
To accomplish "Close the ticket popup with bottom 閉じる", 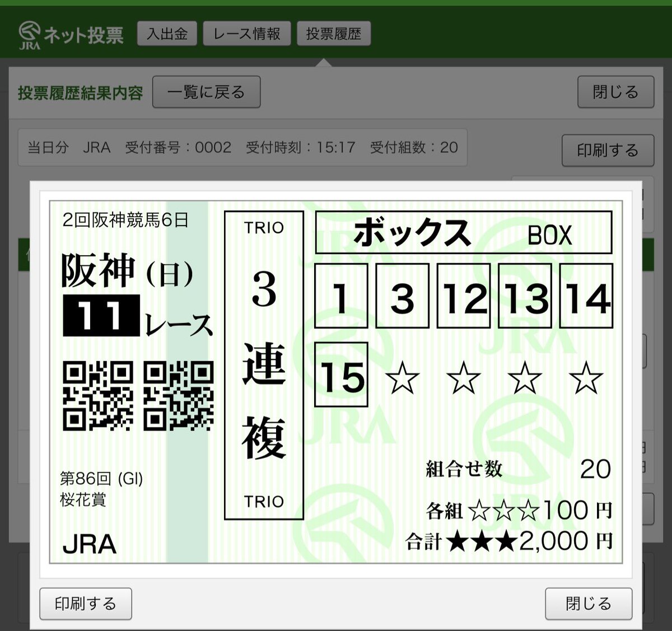I will [x=589, y=604].
